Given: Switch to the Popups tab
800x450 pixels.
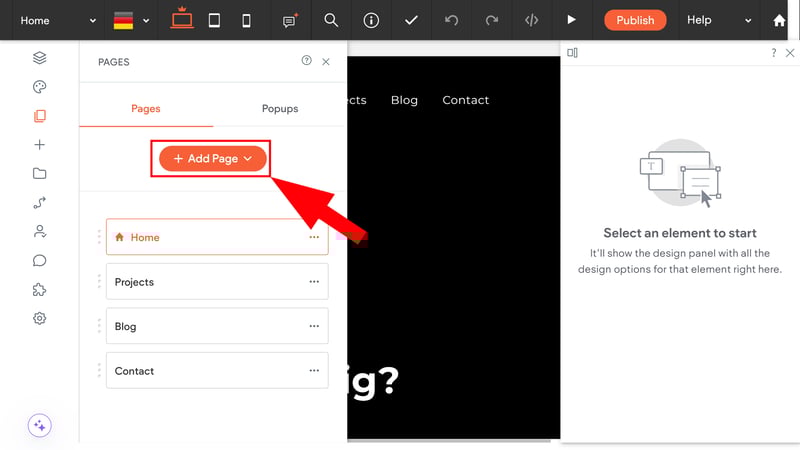Looking at the screenshot, I should (x=280, y=109).
